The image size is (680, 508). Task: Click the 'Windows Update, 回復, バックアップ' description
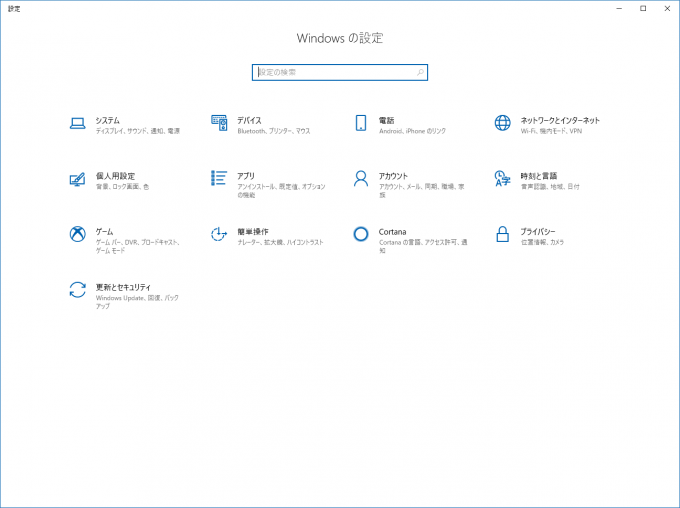coord(137,302)
